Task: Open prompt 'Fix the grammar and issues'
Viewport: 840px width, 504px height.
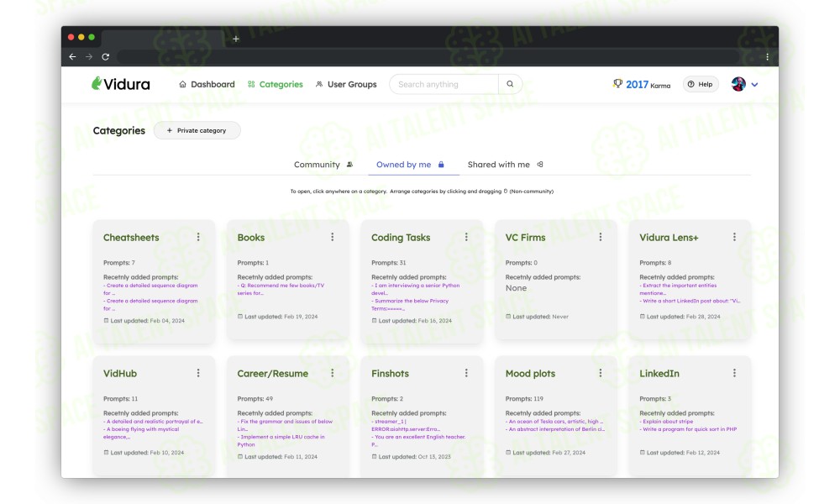Action: click(285, 425)
